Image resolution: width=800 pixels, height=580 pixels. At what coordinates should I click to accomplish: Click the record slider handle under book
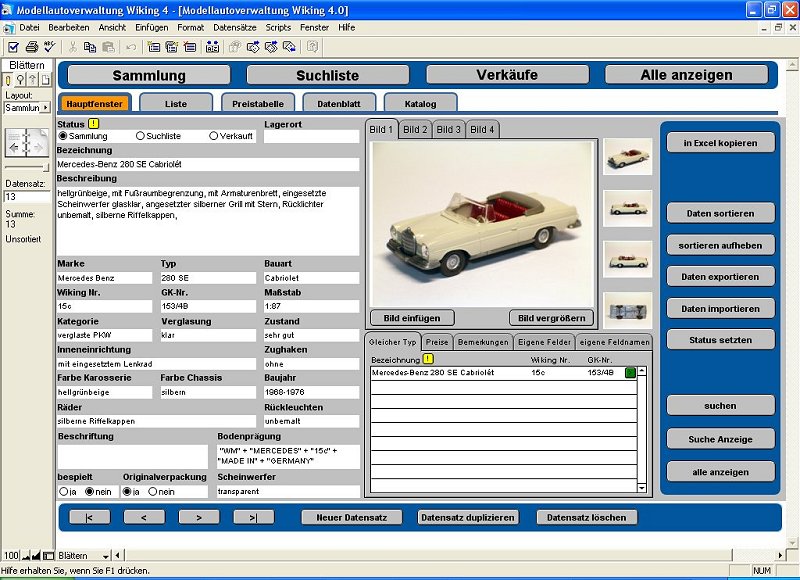[45, 167]
